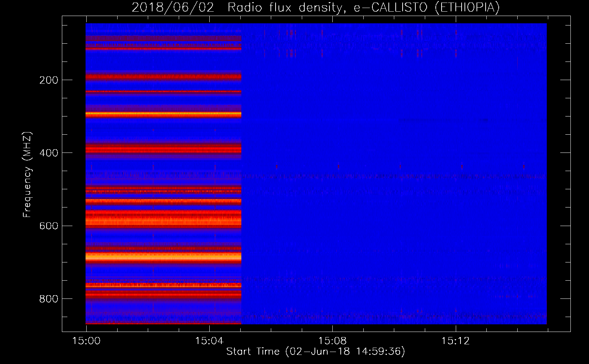Click the 800 frequency tick label
The image size is (589, 364).
click(49, 299)
